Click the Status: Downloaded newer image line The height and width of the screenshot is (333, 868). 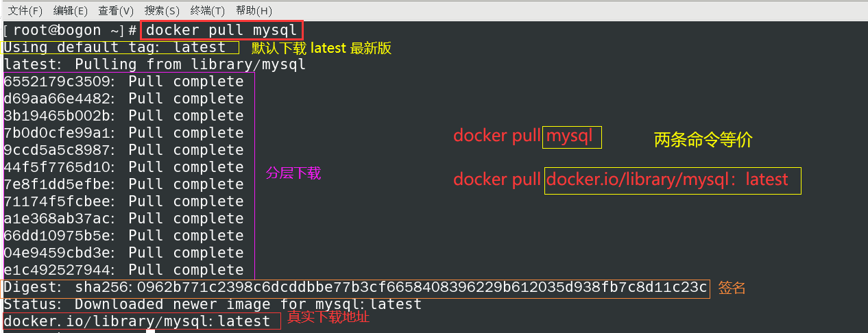point(213,304)
